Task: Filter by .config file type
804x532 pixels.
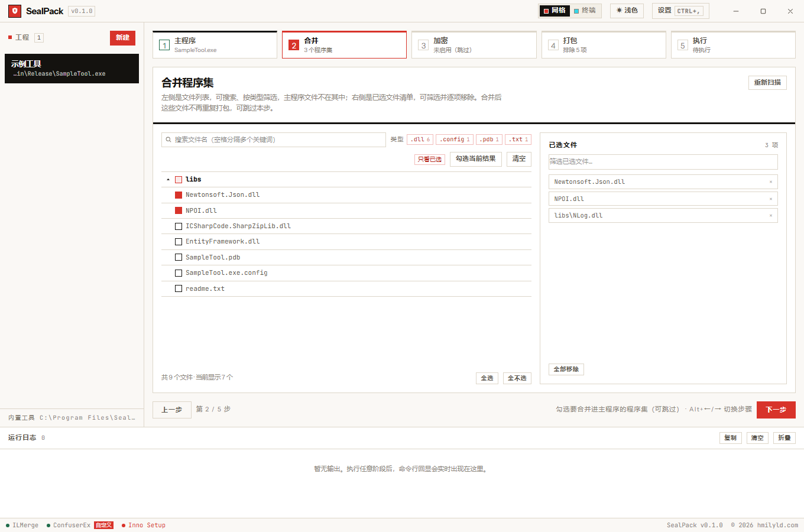Action: (x=455, y=140)
